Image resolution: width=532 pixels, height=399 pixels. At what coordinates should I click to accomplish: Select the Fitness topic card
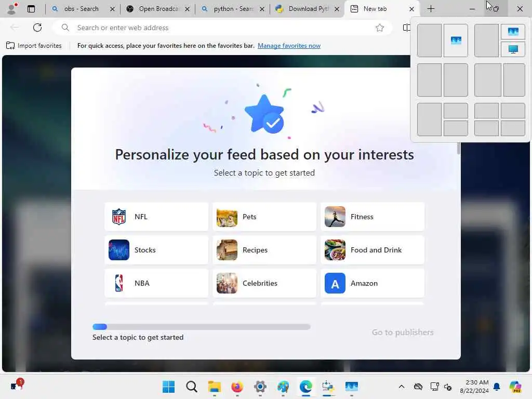(373, 217)
